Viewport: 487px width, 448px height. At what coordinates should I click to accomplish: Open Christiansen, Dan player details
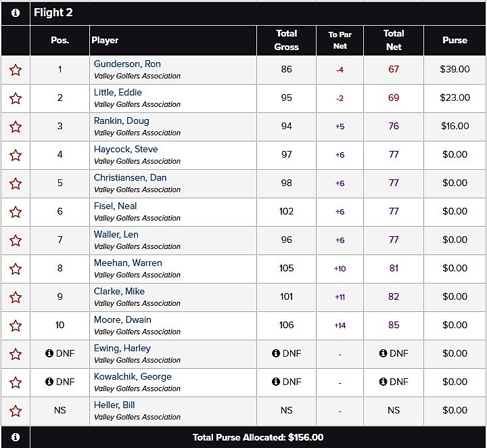pyautogui.click(x=130, y=177)
